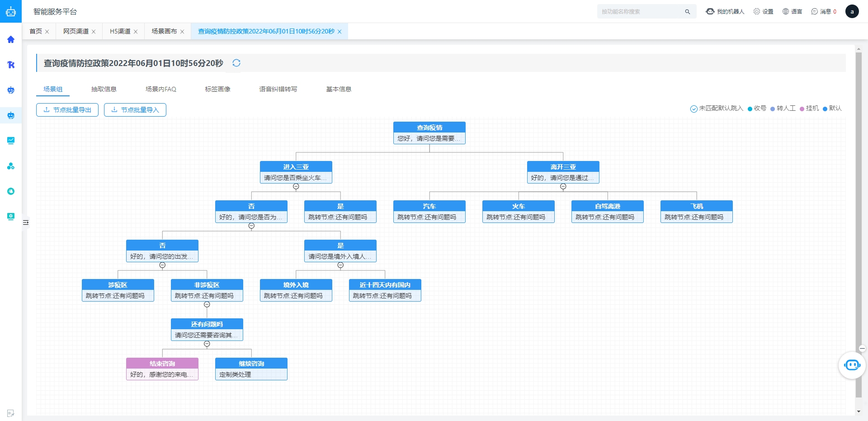The image size is (868, 421).
Task: Select the 飞机 node
Action: point(697,212)
